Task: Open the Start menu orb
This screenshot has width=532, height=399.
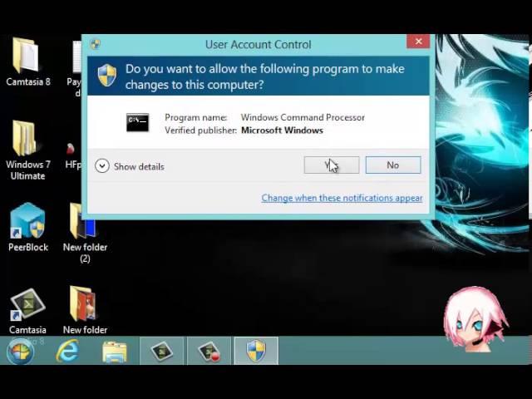Action: 20,352
